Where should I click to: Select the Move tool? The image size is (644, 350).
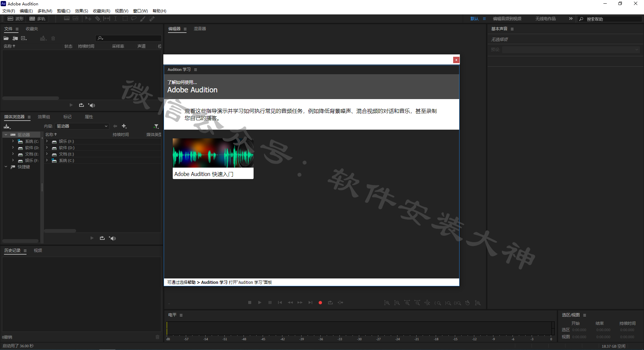[88, 18]
